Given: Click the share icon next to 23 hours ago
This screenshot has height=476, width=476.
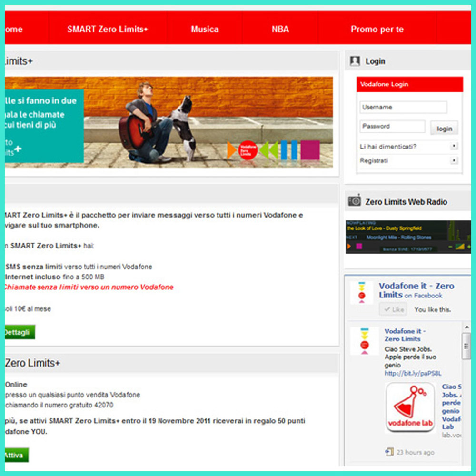Looking at the screenshot, I should [389, 452].
